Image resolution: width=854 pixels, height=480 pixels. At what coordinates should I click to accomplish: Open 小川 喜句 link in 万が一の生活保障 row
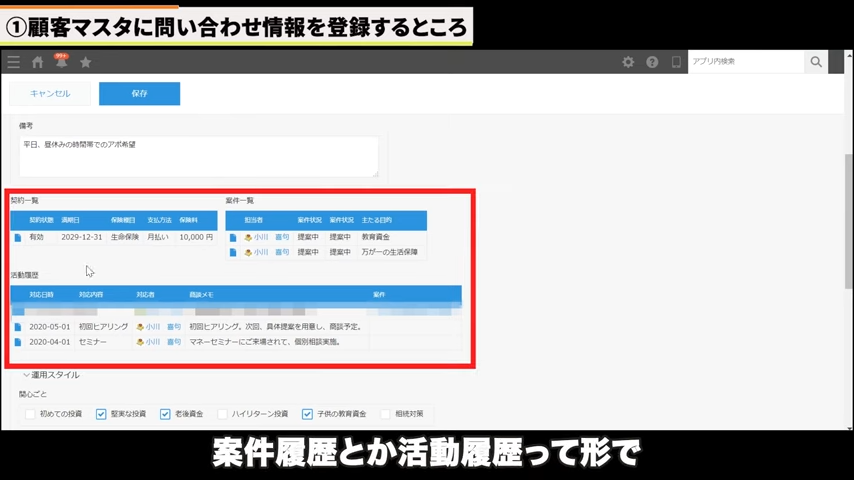point(271,252)
